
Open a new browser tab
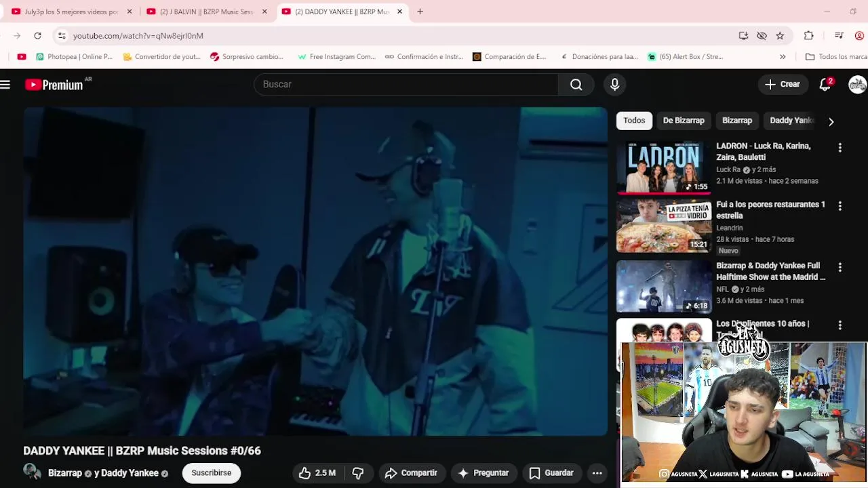[420, 12]
